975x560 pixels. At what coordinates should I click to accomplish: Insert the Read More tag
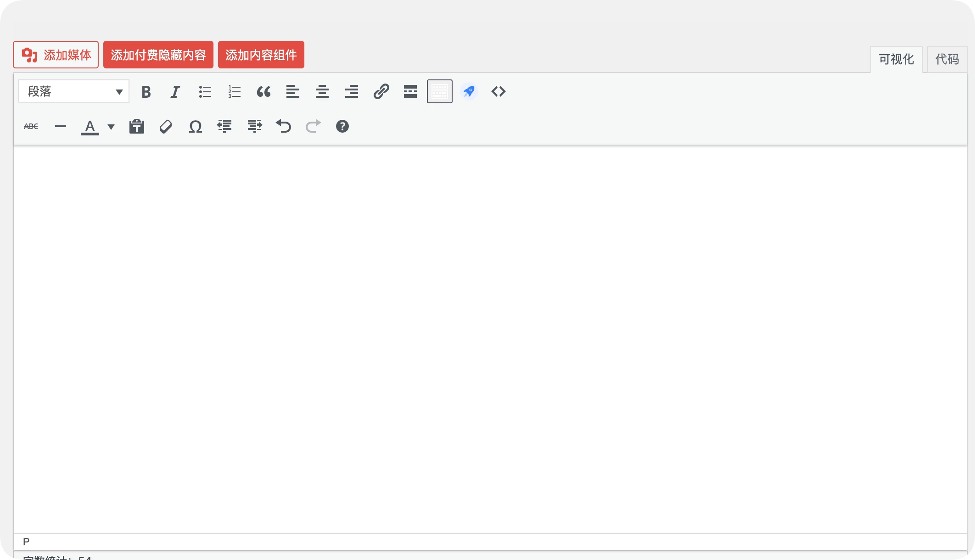click(410, 92)
